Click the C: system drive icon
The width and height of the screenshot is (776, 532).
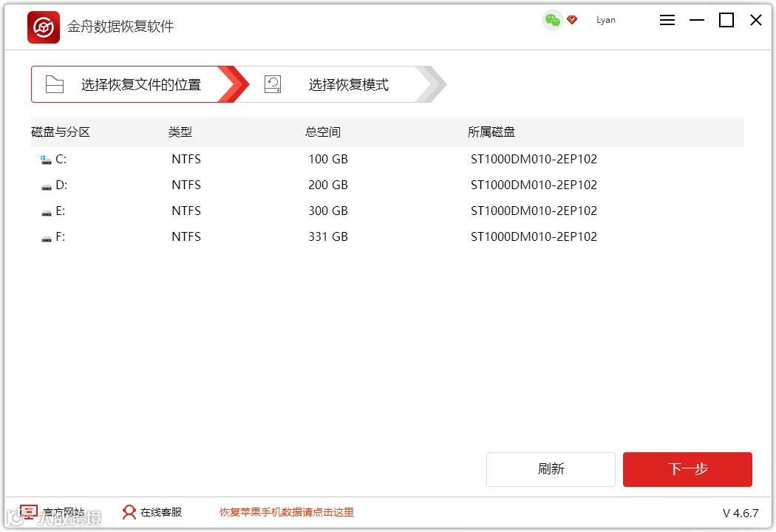pos(46,160)
